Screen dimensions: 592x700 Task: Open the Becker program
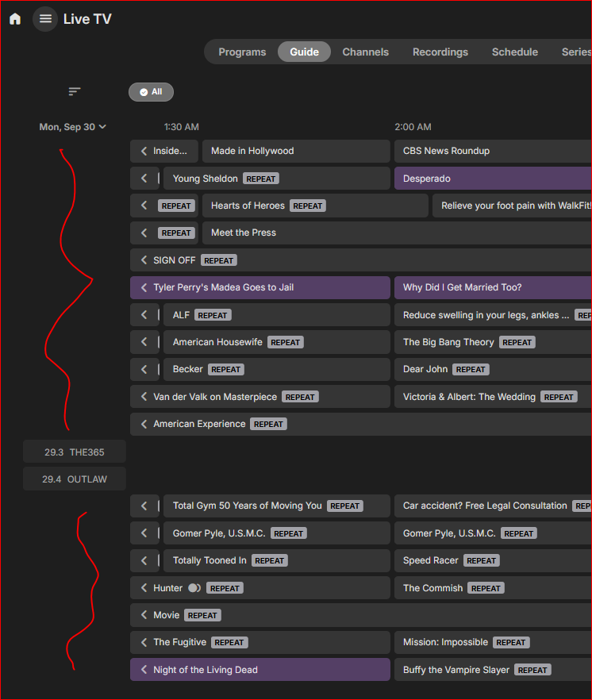tap(277, 370)
